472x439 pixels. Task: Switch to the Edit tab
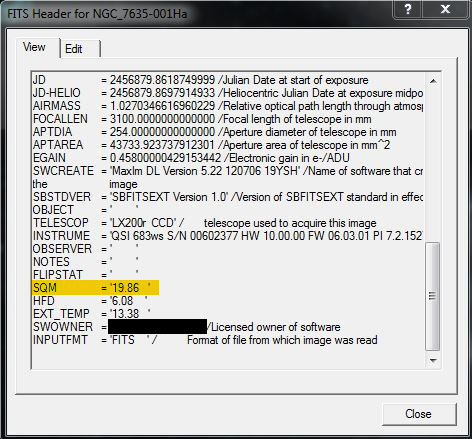point(80,49)
